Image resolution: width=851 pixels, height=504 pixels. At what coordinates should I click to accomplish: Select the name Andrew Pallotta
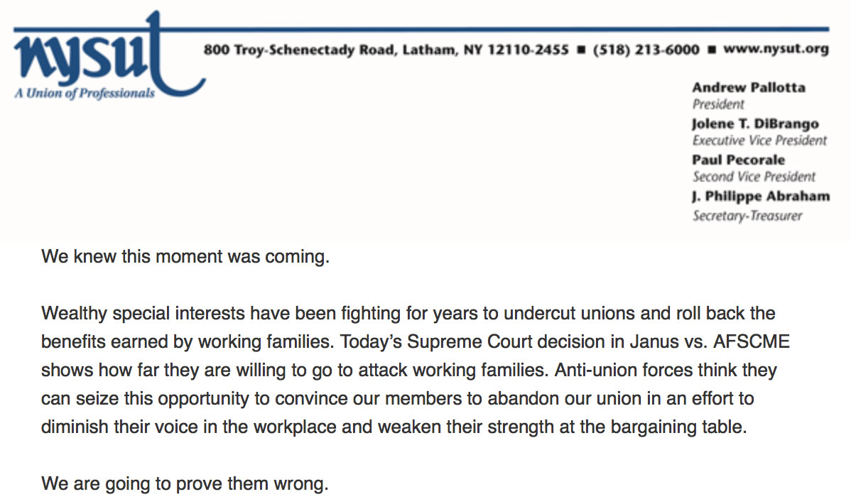click(749, 87)
